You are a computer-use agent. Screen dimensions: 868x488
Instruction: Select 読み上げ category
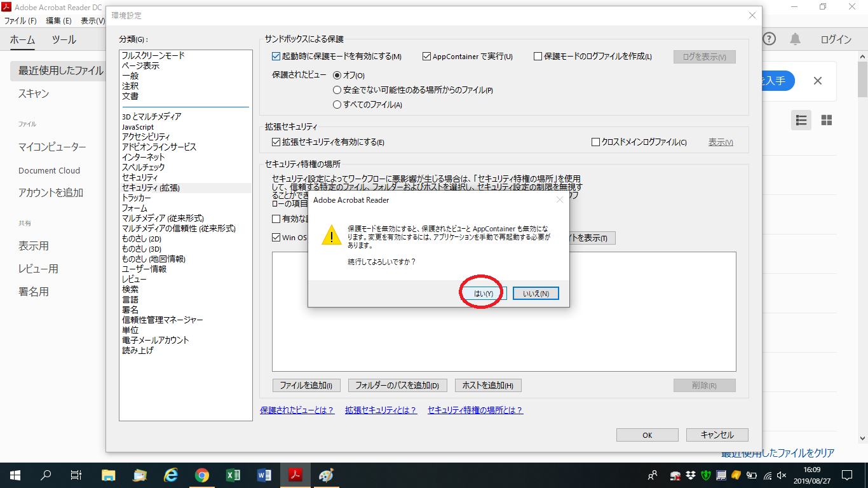point(137,350)
